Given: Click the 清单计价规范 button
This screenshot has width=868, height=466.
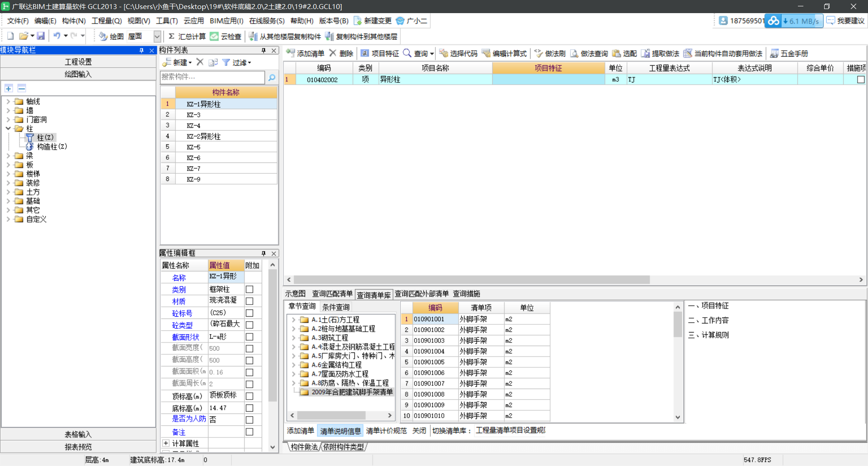Looking at the screenshot, I should point(387,431).
